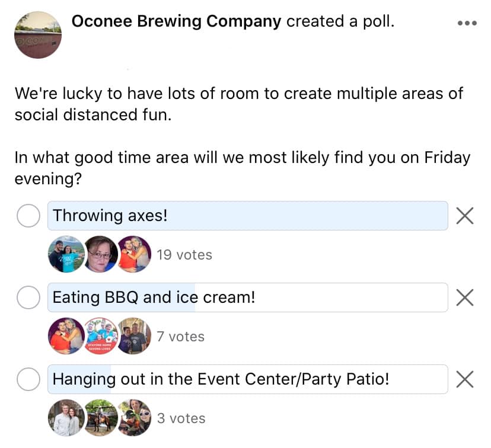
Task: Click the Eating BBQ and ice cream bar
Action: (248, 297)
